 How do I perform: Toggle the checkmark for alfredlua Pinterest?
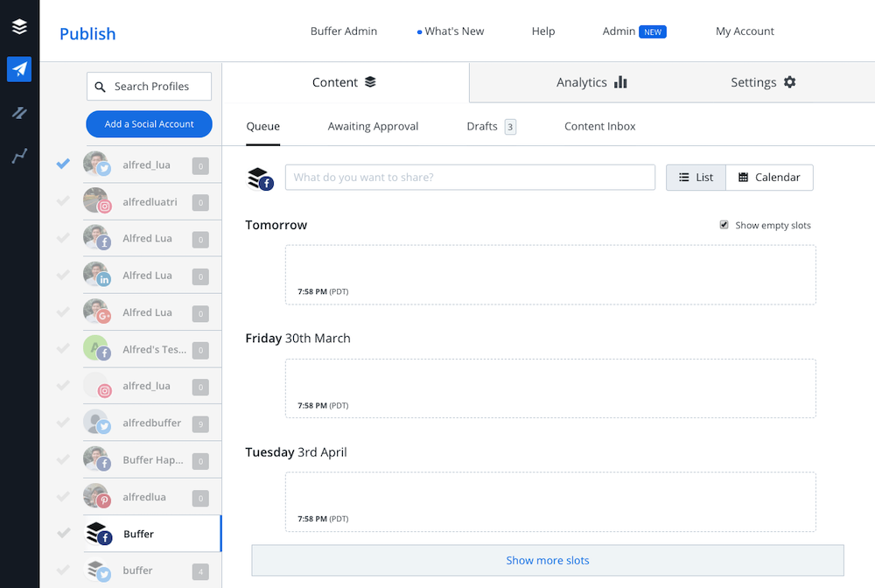coord(63,496)
